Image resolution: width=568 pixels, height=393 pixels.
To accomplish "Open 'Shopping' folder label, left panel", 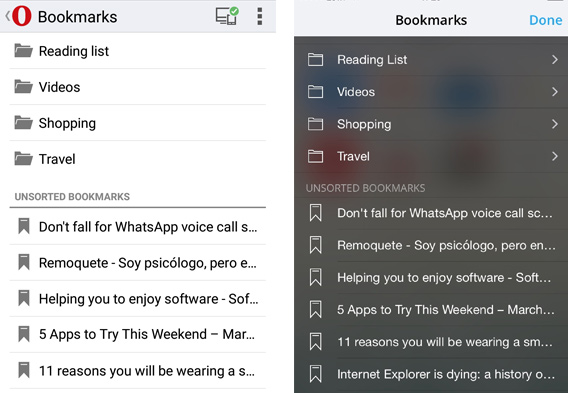I will [x=67, y=124].
